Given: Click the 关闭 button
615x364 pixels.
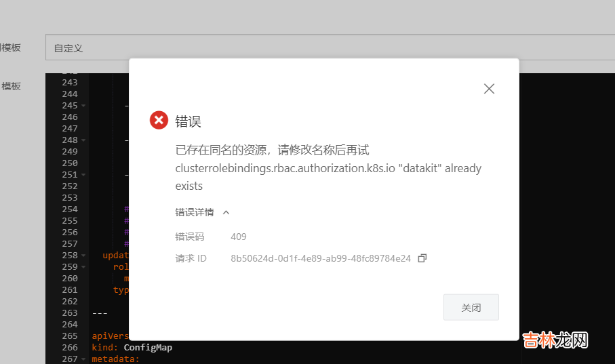Looking at the screenshot, I should (471, 307).
